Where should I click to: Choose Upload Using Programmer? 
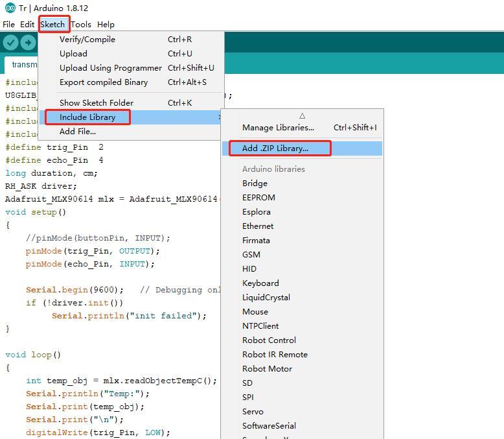pyautogui.click(x=132, y=68)
